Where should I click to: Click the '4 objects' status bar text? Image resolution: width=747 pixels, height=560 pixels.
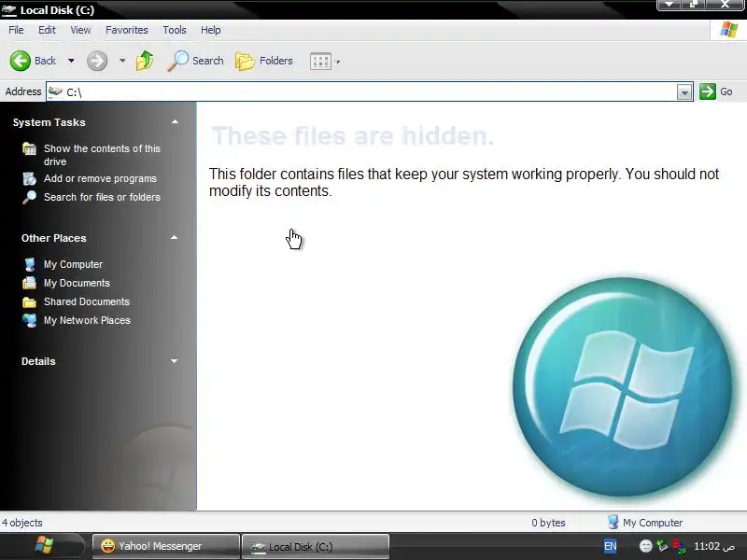point(21,523)
